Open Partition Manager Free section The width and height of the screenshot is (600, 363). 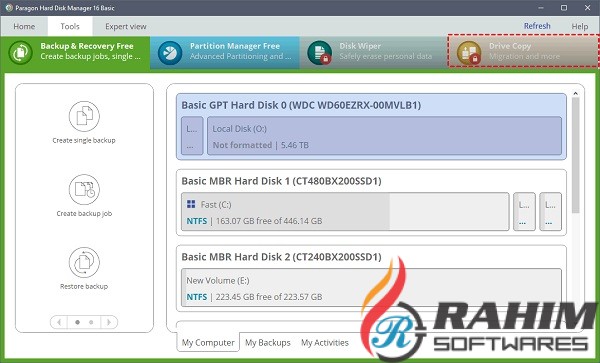[x=225, y=52]
